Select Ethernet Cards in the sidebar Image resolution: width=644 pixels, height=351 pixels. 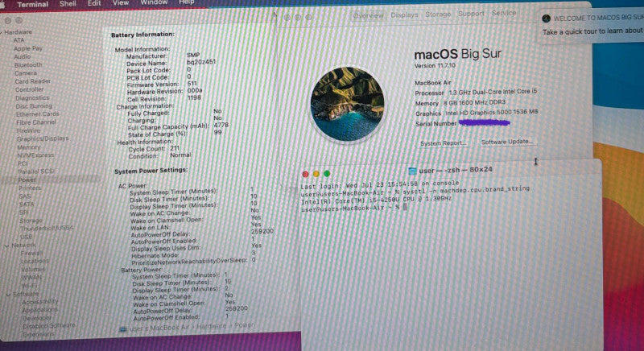tap(38, 114)
